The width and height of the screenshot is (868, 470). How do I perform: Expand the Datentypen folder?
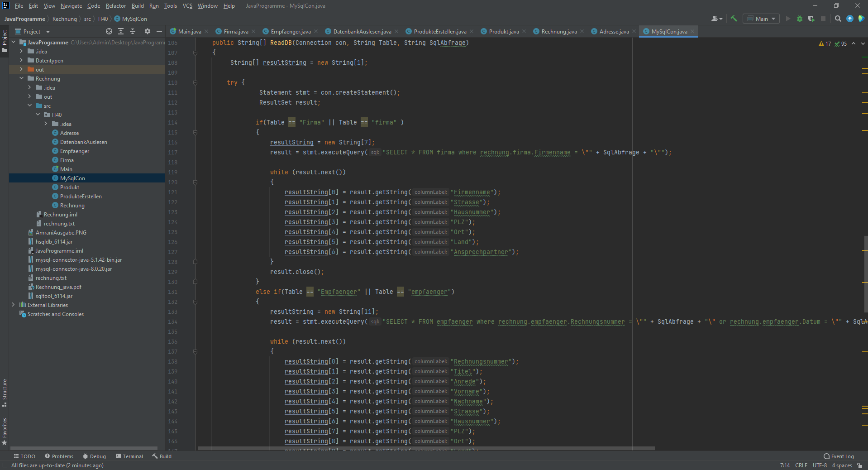click(x=21, y=60)
